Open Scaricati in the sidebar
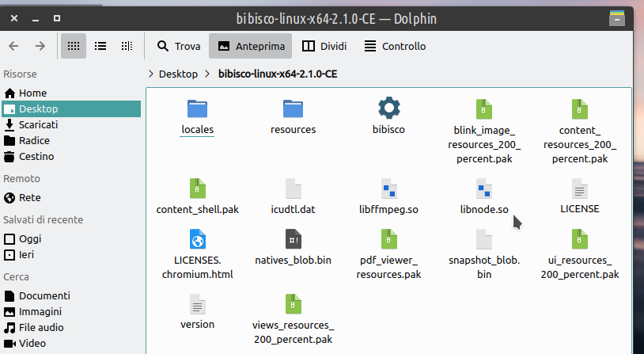Screen dimensions: 644x354 71,124
